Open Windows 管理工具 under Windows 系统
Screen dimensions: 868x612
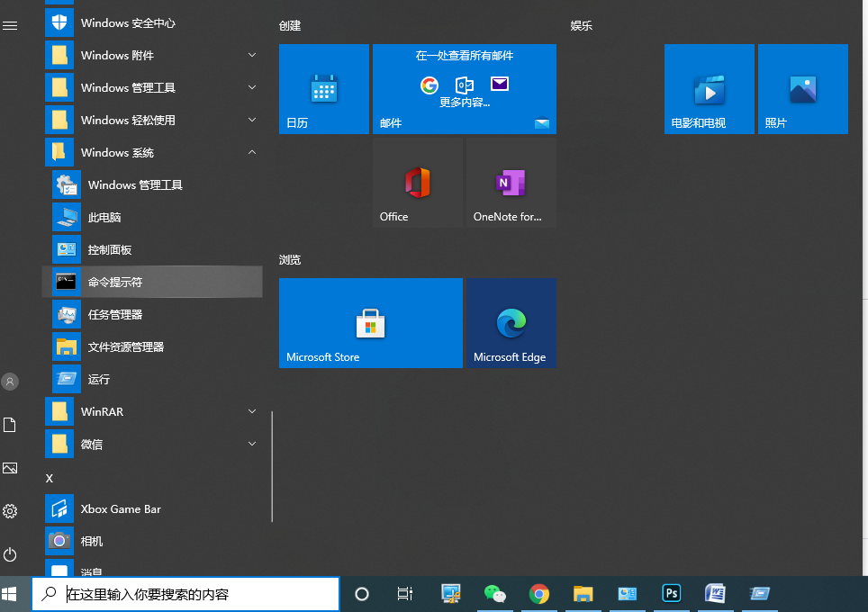click(152, 184)
